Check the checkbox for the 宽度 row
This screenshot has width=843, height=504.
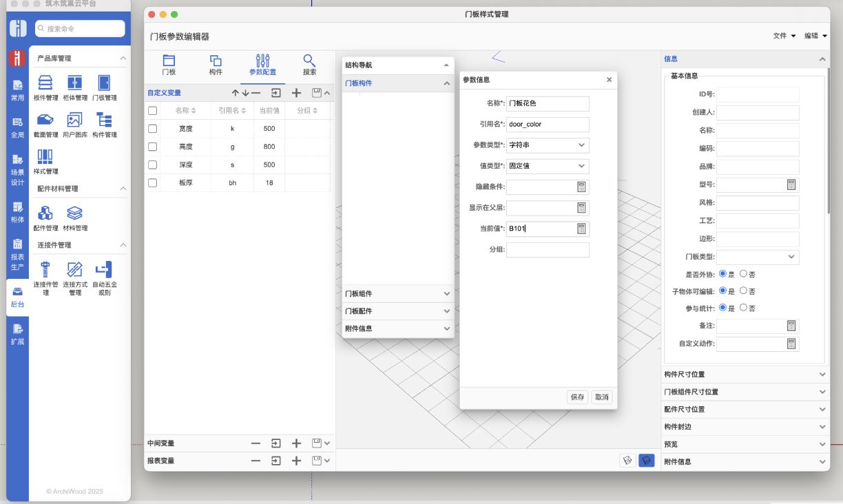click(x=153, y=129)
